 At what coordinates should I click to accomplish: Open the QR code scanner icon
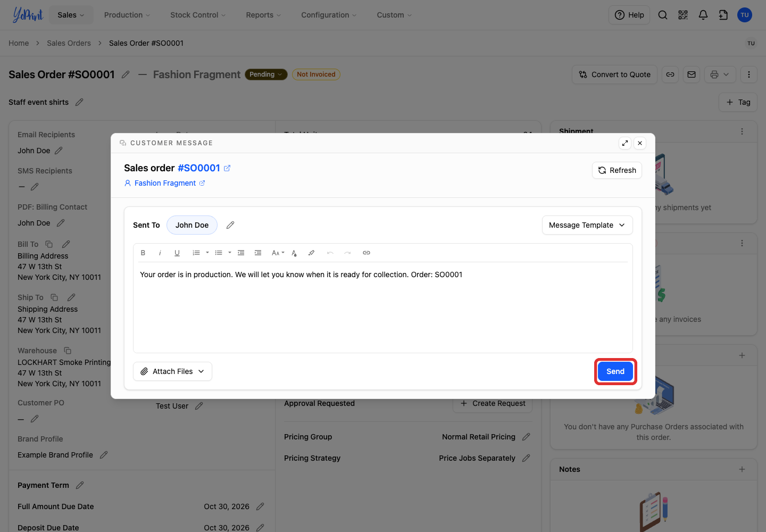tap(683, 15)
